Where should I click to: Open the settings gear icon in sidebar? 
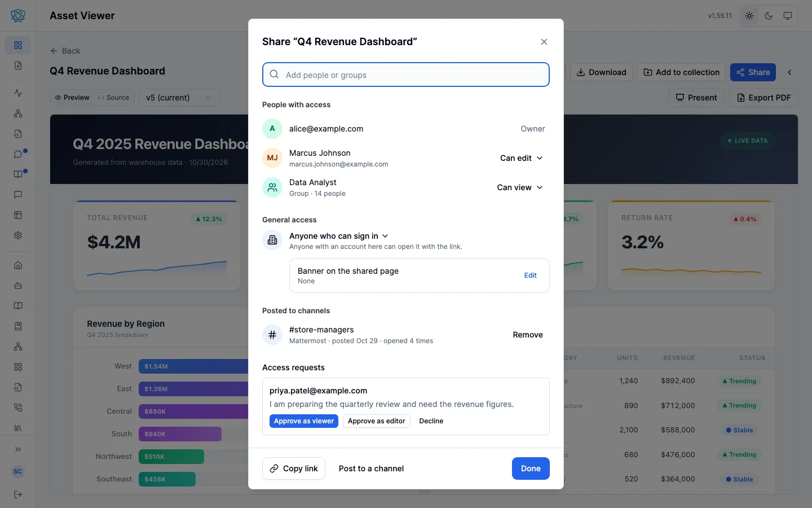tap(18, 235)
